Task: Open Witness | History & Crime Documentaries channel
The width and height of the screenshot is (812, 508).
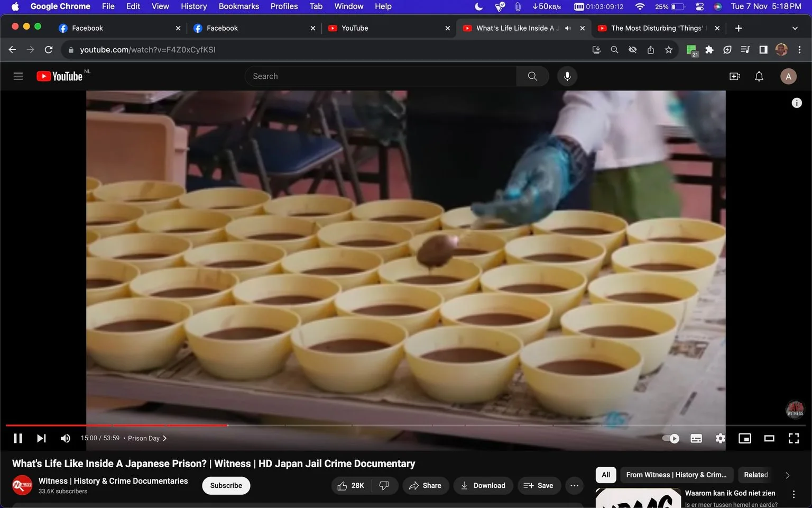Action: point(113,480)
